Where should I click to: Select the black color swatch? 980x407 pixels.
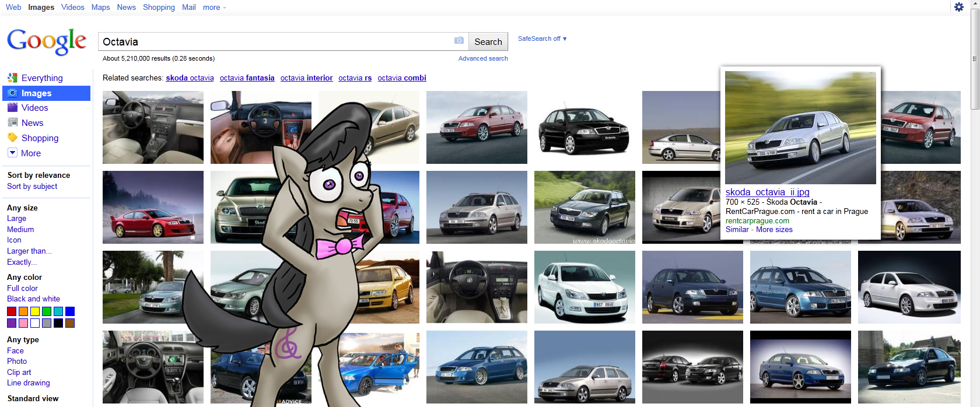(58, 323)
